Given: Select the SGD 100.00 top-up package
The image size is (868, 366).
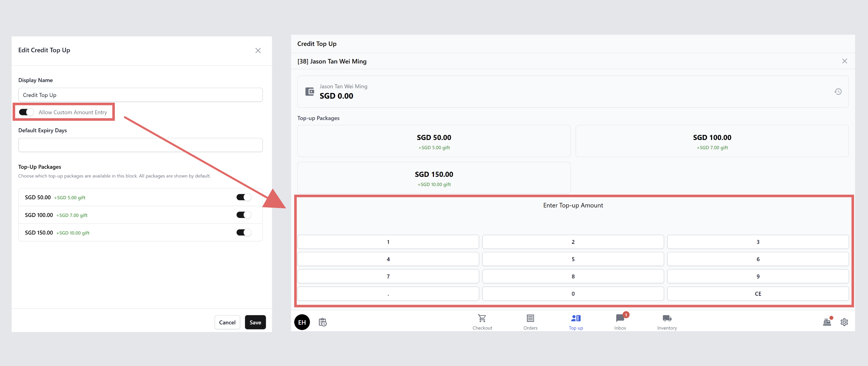Looking at the screenshot, I should point(712,141).
